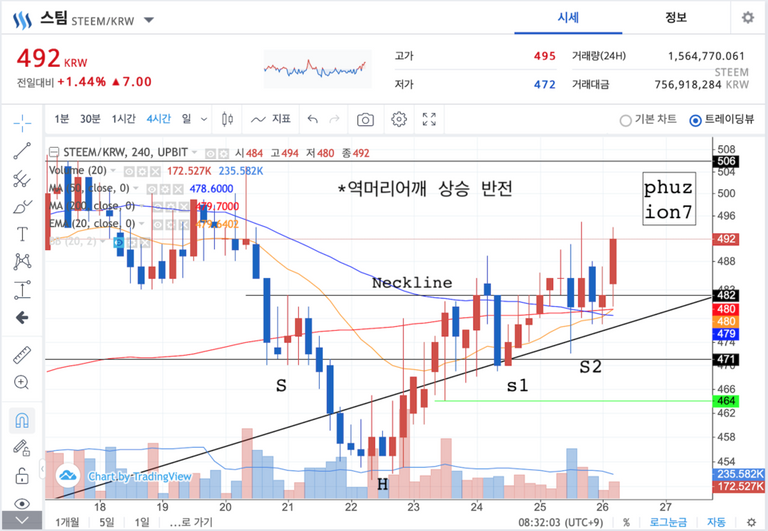Remove the MA (50, close, 0) indicator
Viewport: 768px width, 531px height.
coord(178,189)
